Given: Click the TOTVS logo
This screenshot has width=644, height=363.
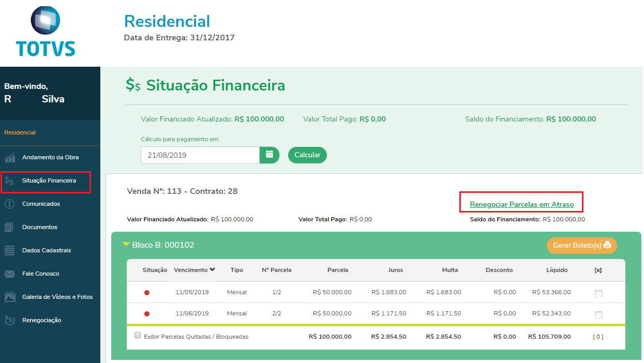Looking at the screenshot, I should click(x=46, y=31).
